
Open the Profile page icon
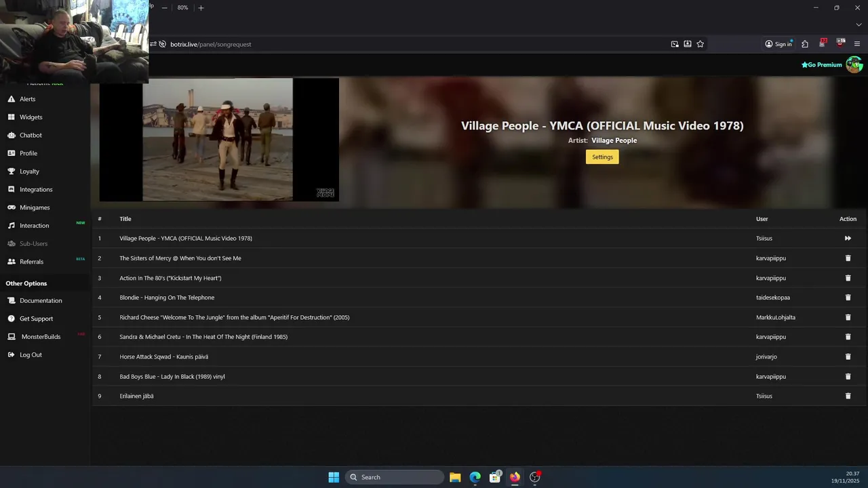pyautogui.click(x=11, y=153)
